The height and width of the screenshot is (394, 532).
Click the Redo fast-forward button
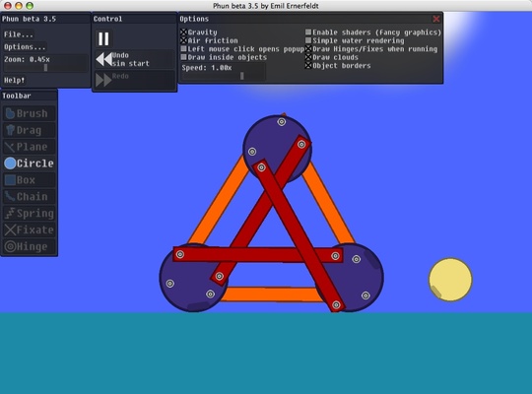(x=134, y=80)
